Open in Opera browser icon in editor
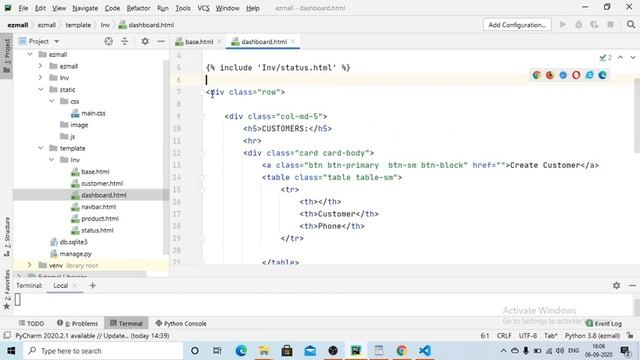Screen dimensions: 640x360 point(576,75)
